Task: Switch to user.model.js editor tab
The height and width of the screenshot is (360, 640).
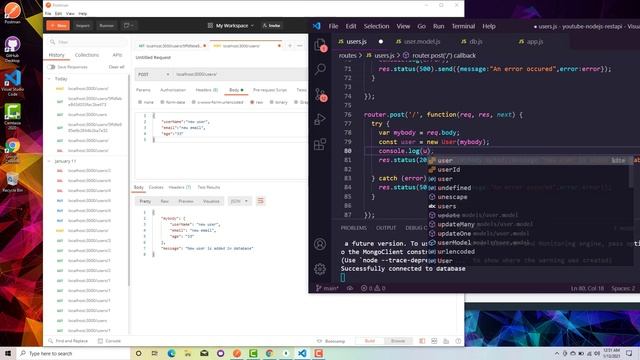Action: [418, 42]
